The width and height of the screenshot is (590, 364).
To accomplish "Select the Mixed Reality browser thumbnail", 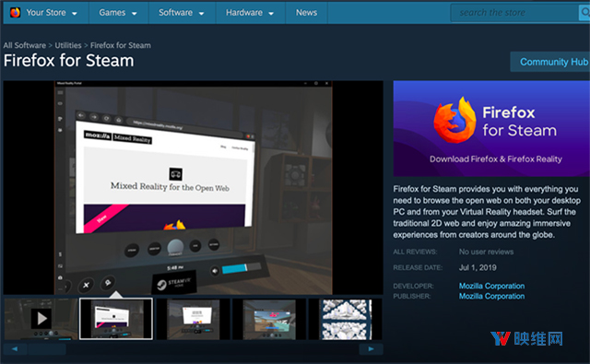I will (x=116, y=319).
